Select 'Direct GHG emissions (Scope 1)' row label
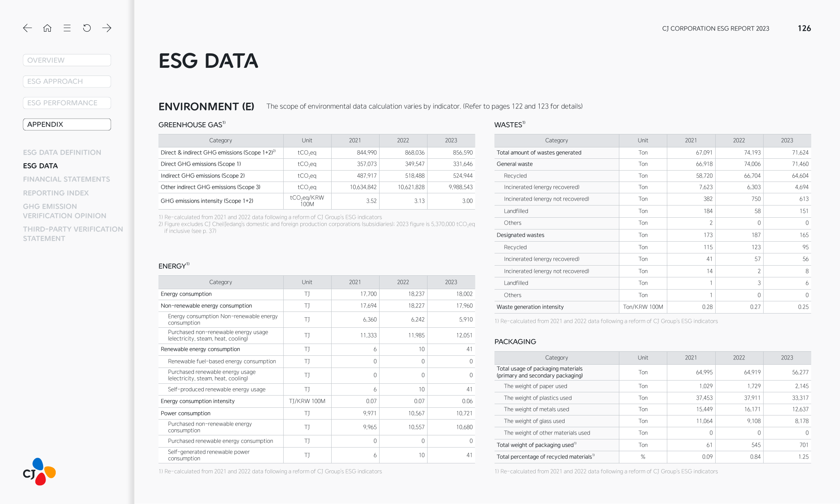Viewport: 840px width, 504px height. [201, 164]
